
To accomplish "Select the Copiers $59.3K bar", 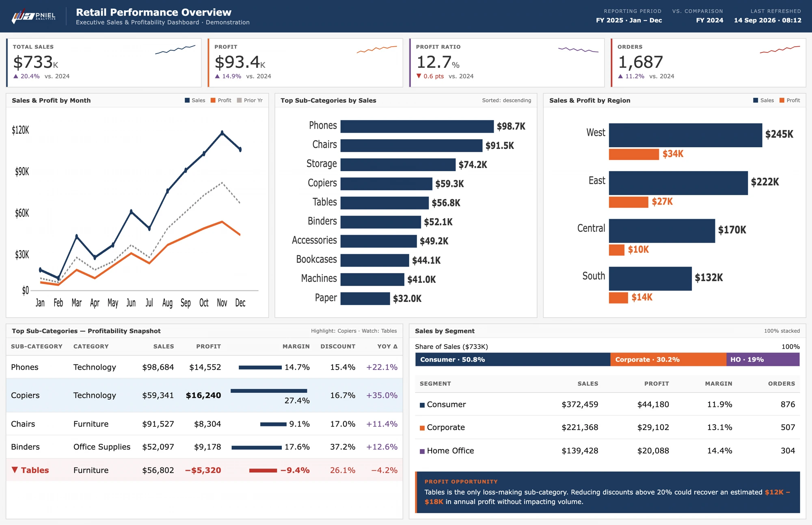I will click(x=387, y=183).
